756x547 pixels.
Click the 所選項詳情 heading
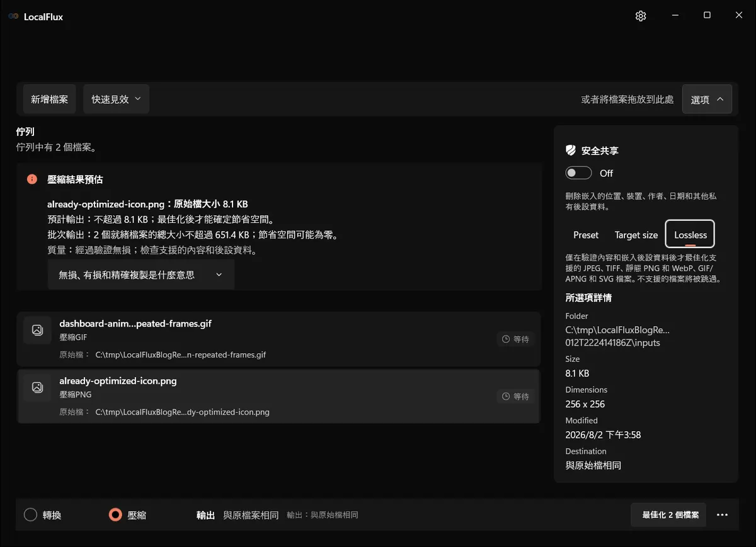pos(588,298)
